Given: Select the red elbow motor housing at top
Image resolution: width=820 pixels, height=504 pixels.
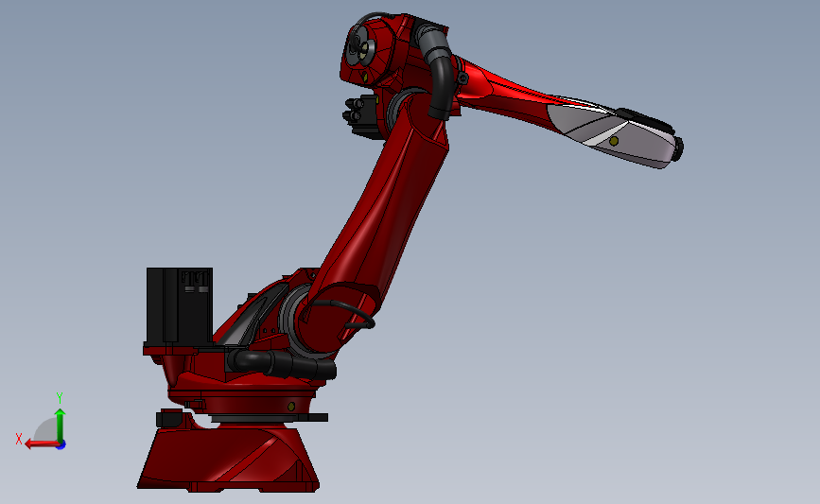Looking at the screenshot, I should click(x=374, y=50).
